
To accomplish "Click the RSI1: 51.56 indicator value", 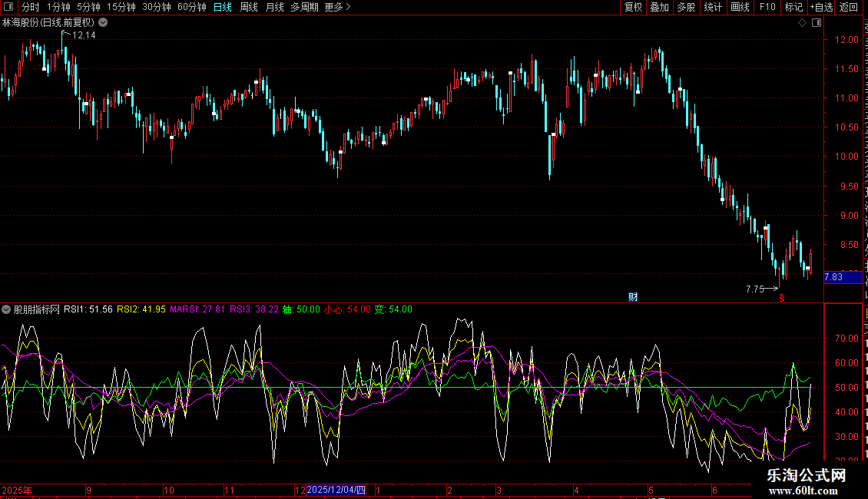I will pos(88,309).
